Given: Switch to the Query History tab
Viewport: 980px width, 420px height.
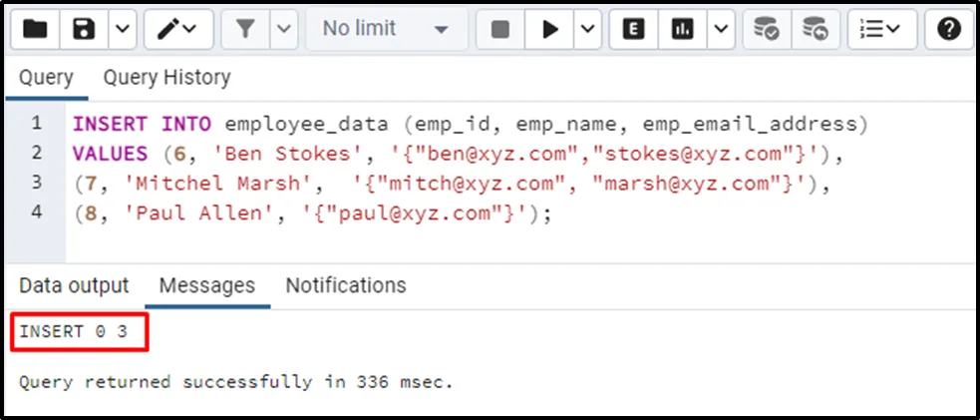Looking at the screenshot, I should (x=166, y=78).
